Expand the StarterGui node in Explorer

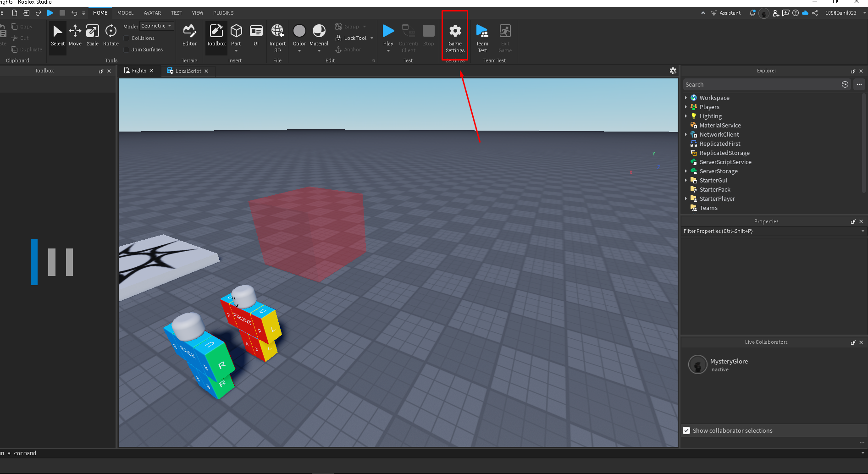686,180
